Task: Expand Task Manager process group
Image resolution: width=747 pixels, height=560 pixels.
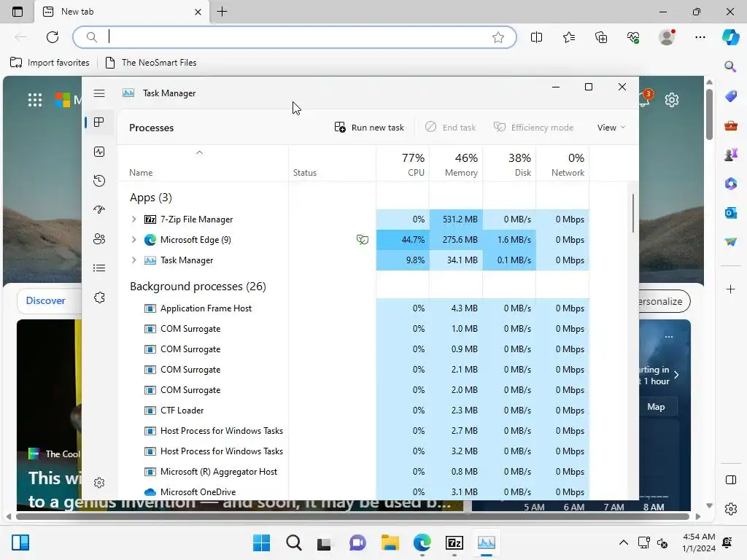Action: pyautogui.click(x=134, y=260)
